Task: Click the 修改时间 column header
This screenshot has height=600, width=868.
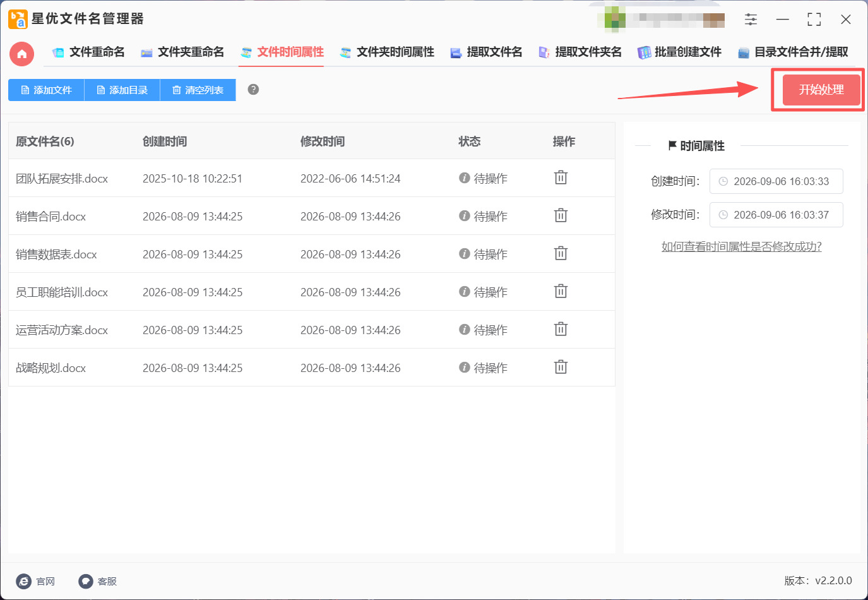Action: coord(323,141)
